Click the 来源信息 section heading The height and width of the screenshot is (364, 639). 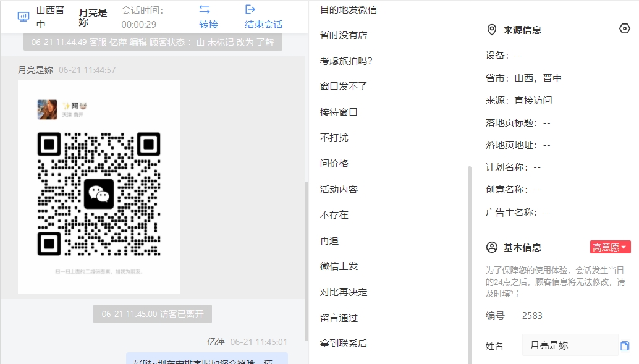point(522,30)
